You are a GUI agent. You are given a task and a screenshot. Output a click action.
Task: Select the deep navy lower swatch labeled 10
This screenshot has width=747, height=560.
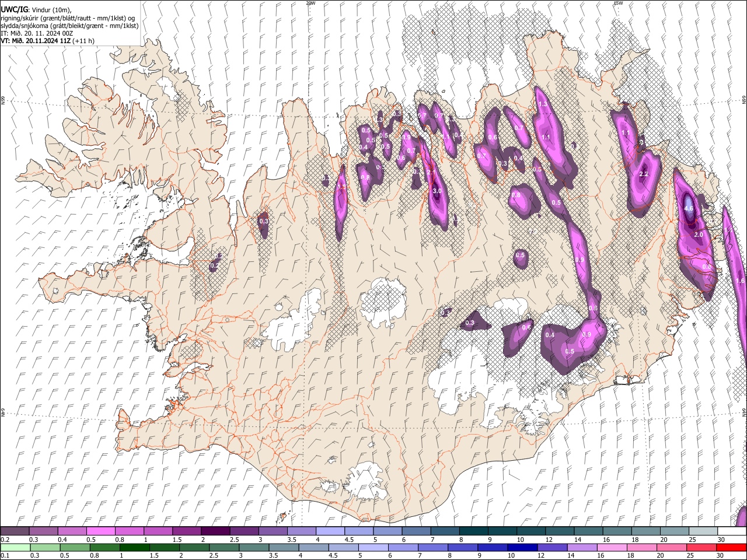point(522,547)
